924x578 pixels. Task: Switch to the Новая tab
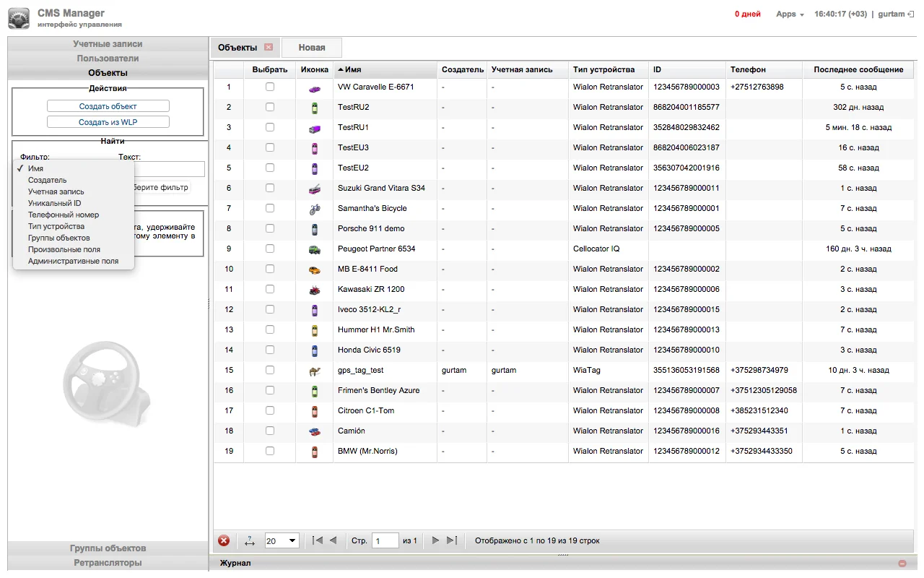[x=312, y=48]
